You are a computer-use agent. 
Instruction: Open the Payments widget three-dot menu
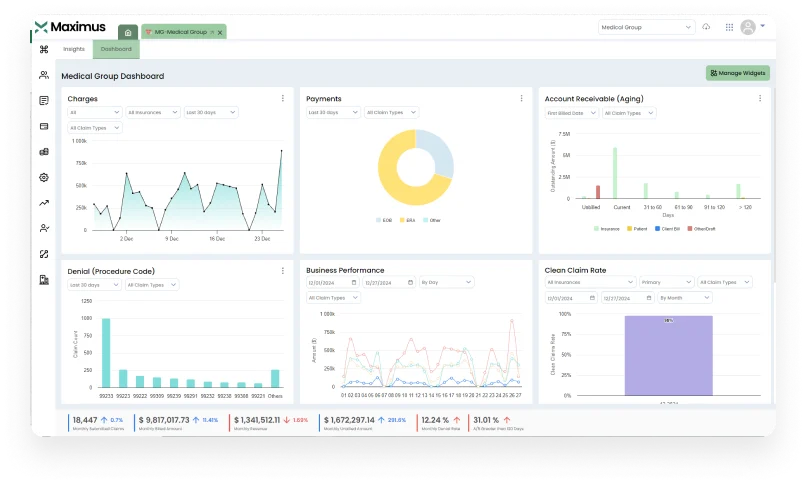coord(521,99)
